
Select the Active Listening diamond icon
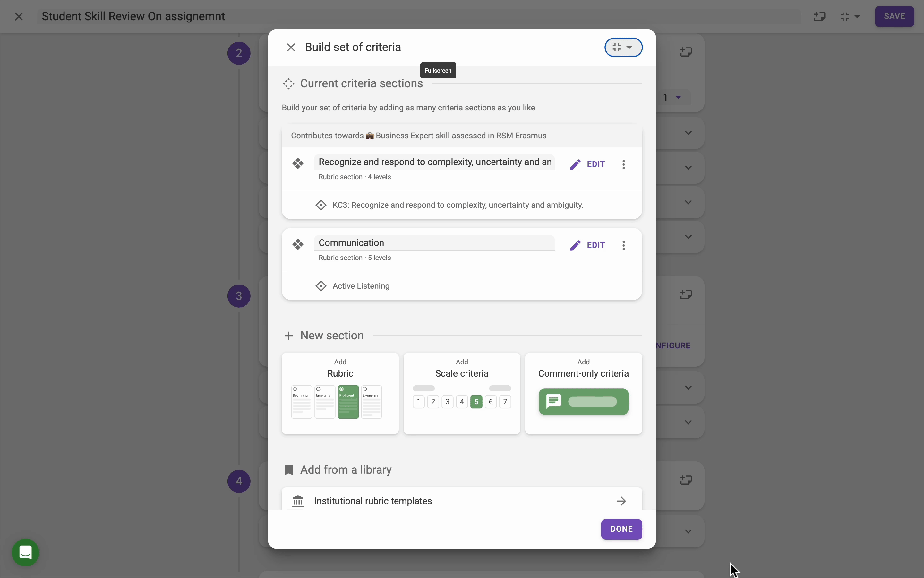click(x=321, y=286)
